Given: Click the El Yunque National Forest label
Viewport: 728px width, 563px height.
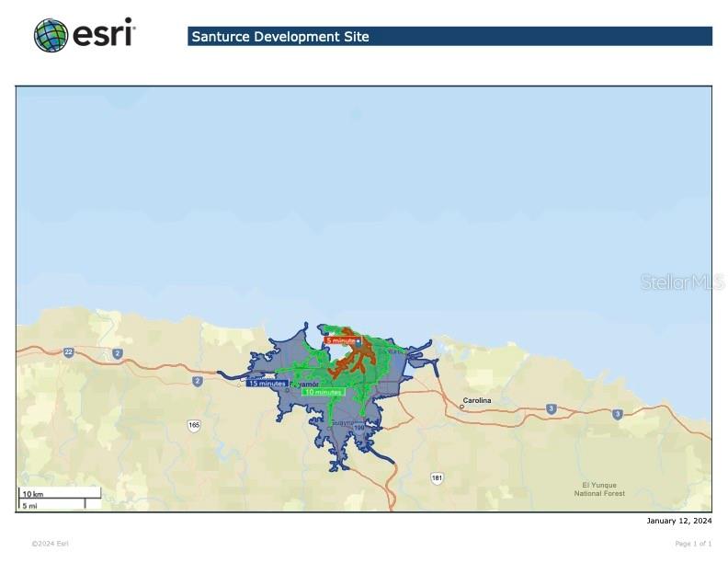Looking at the screenshot, I should tap(599, 489).
